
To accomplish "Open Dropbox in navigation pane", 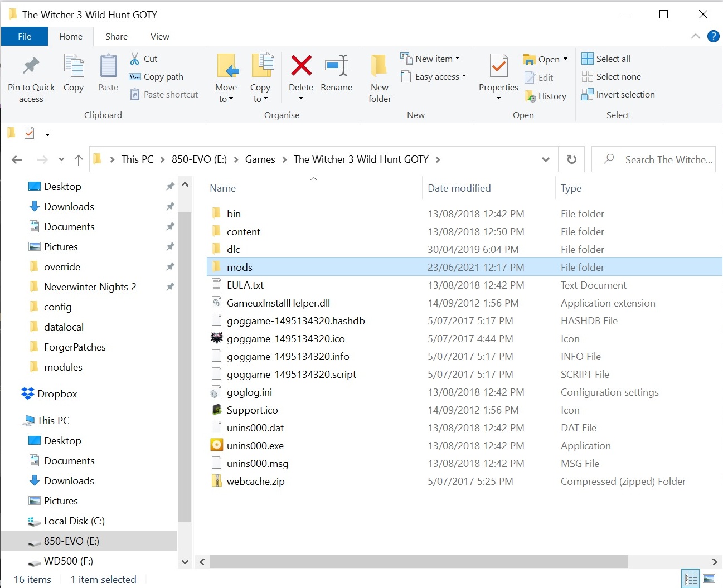I will click(x=49, y=393).
